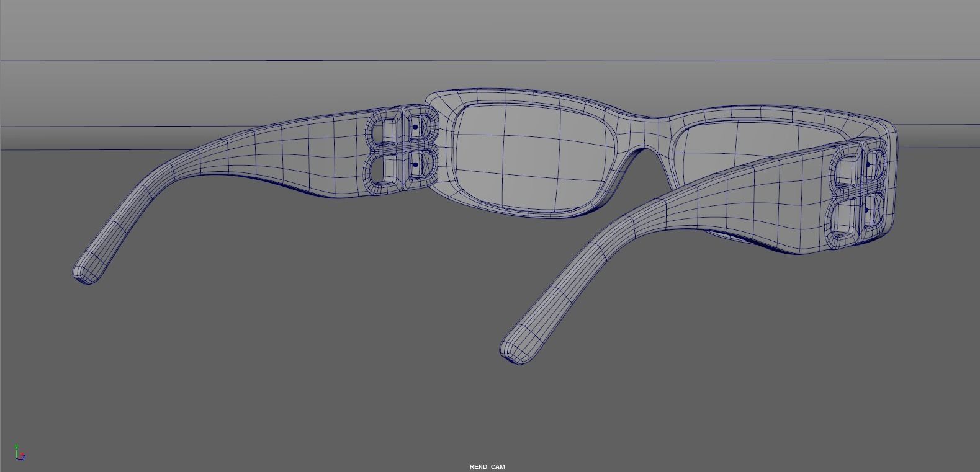This screenshot has width=980, height=472.
Task: Select the lens beside the left BB logo
Action: 536,156
